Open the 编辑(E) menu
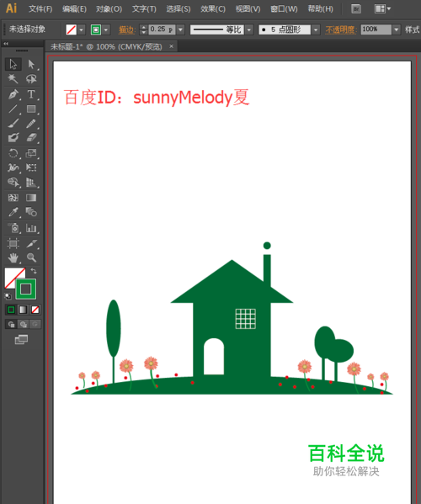 click(x=74, y=9)
